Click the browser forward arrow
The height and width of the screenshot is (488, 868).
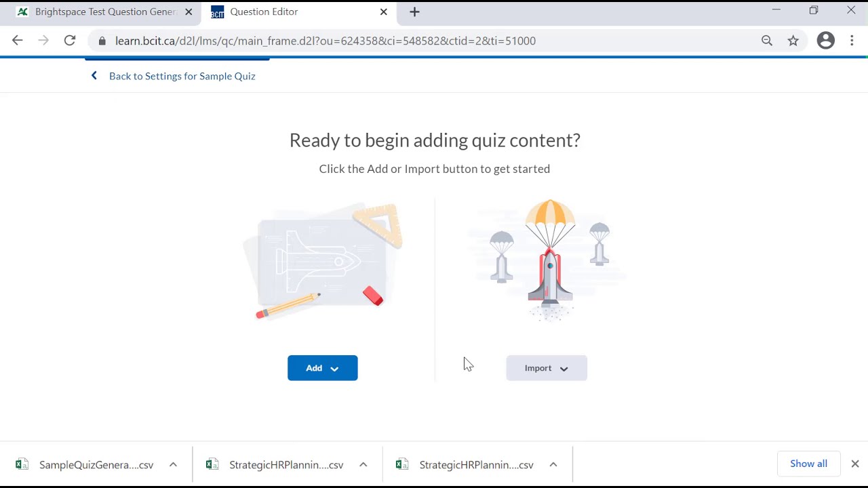click(x=43, y=41)
